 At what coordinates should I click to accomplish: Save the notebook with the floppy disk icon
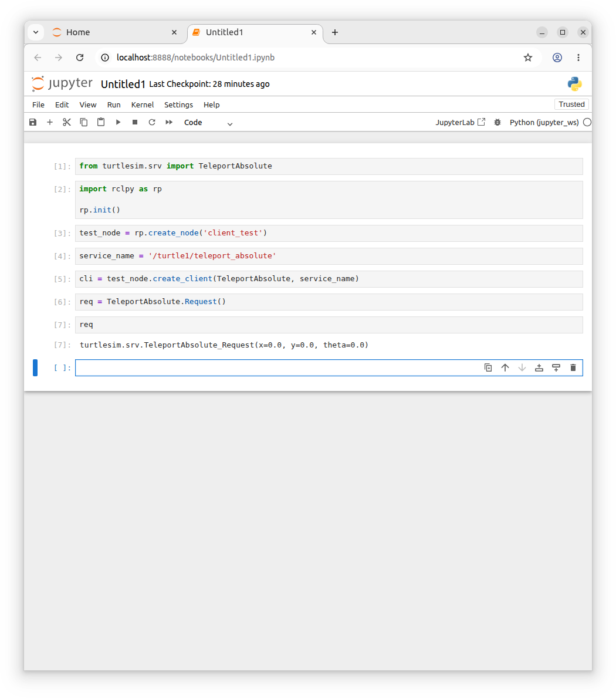(x=33, y=122)
